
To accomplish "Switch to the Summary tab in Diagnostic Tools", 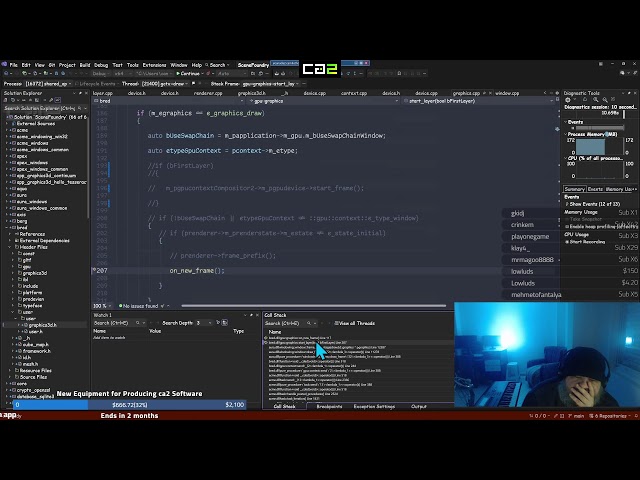I will (574, 189).
